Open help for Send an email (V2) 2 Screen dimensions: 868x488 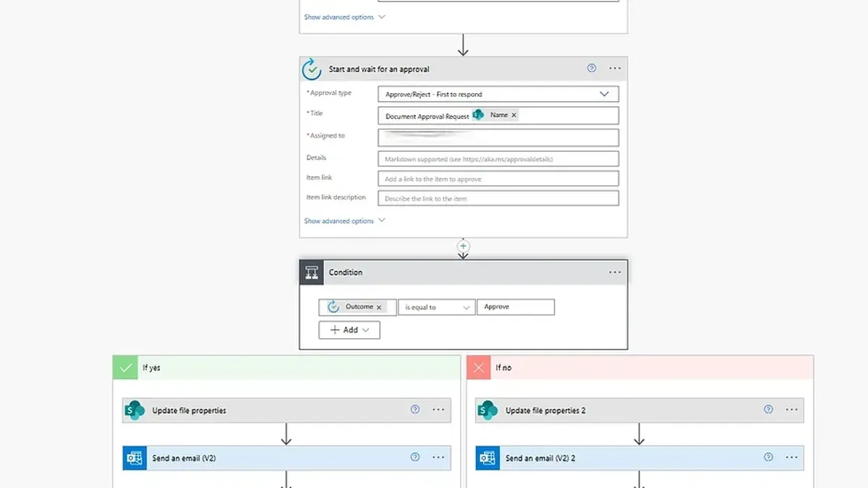[x=768, y=457]
